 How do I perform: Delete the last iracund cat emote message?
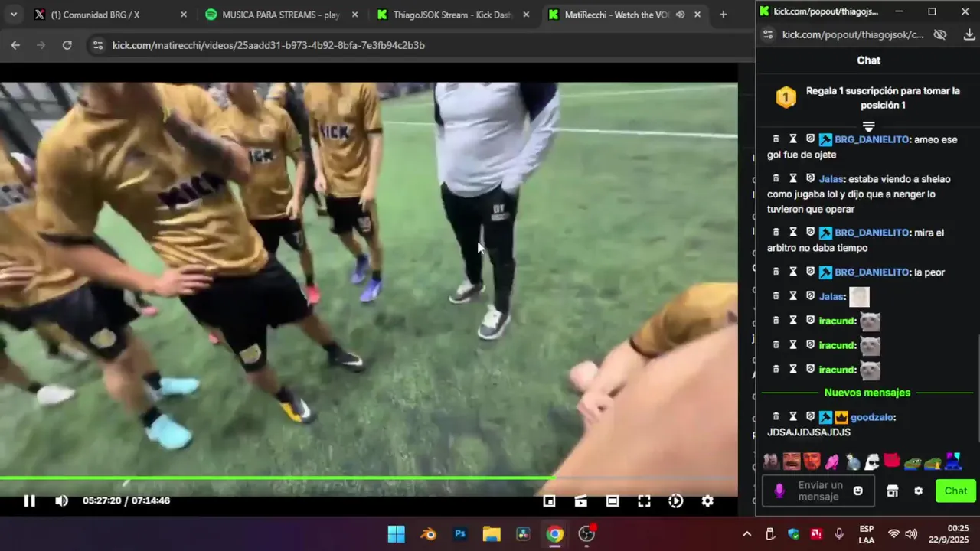(x=776, y=370)
